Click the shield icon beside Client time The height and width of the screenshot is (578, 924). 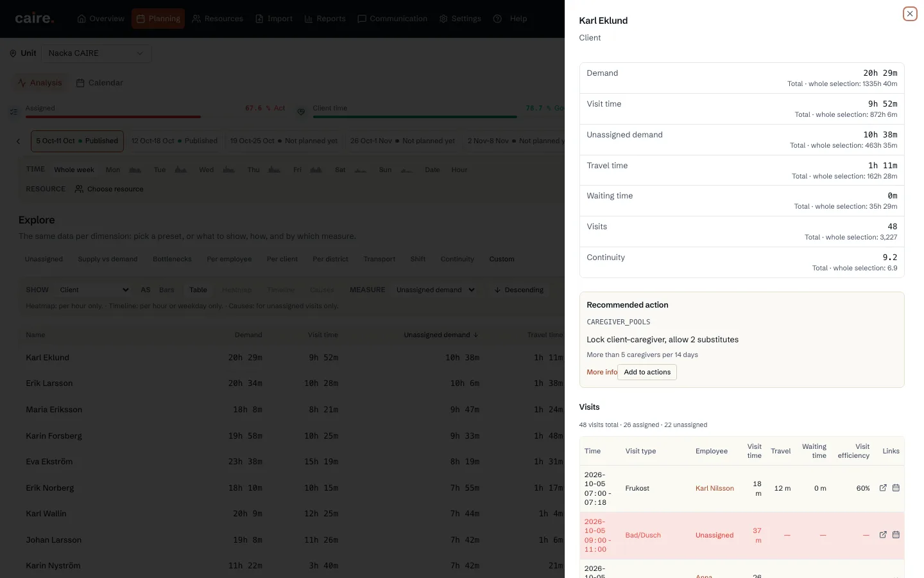[x=301, y=112]
